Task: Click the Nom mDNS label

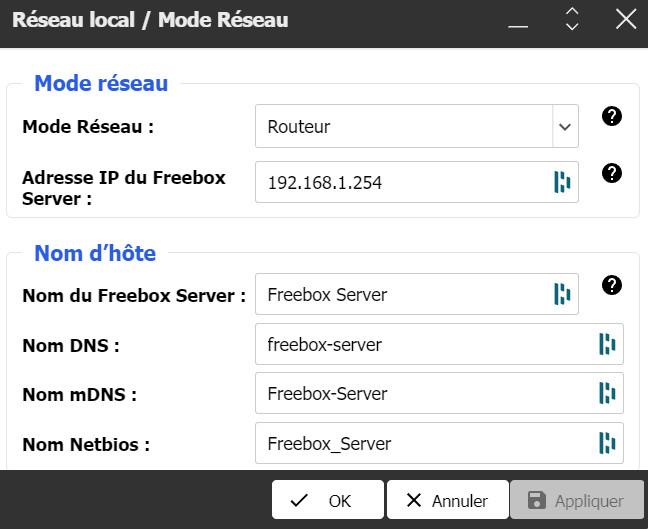Action: click(79, 395)
